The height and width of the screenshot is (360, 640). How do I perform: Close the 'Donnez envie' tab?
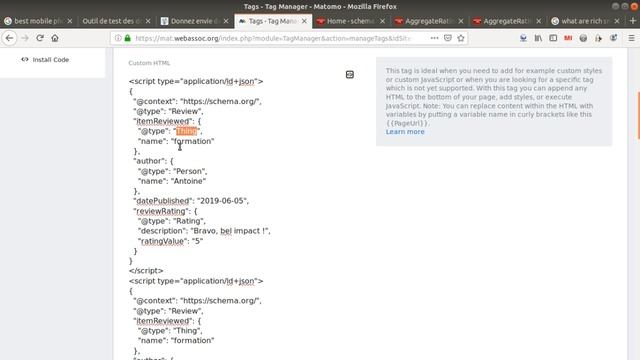(x=226, y=21)
